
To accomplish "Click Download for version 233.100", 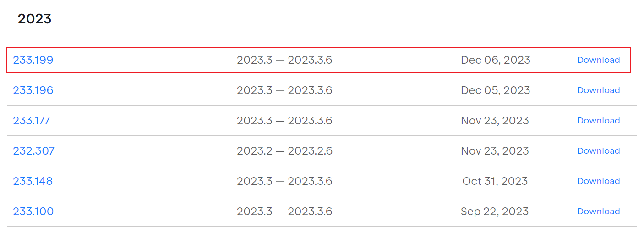I will click(x=598, y=212).
